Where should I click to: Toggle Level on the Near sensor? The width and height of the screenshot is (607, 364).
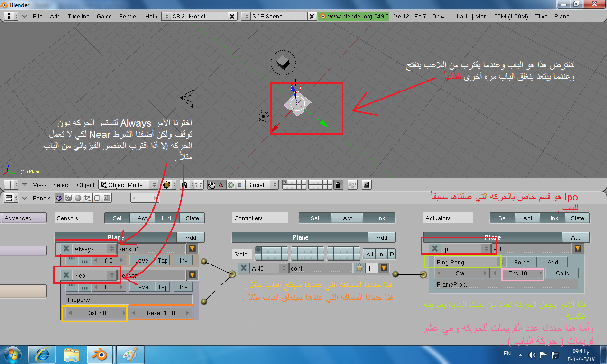click(x=142, y=287)
